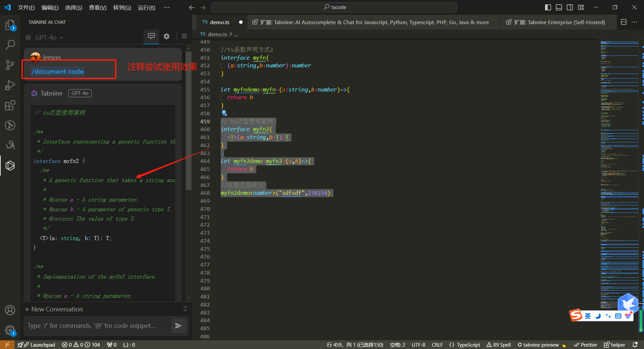Click the errors and warnings status indicator
This screenshot has width=644, height=349.
coord(80,345)
